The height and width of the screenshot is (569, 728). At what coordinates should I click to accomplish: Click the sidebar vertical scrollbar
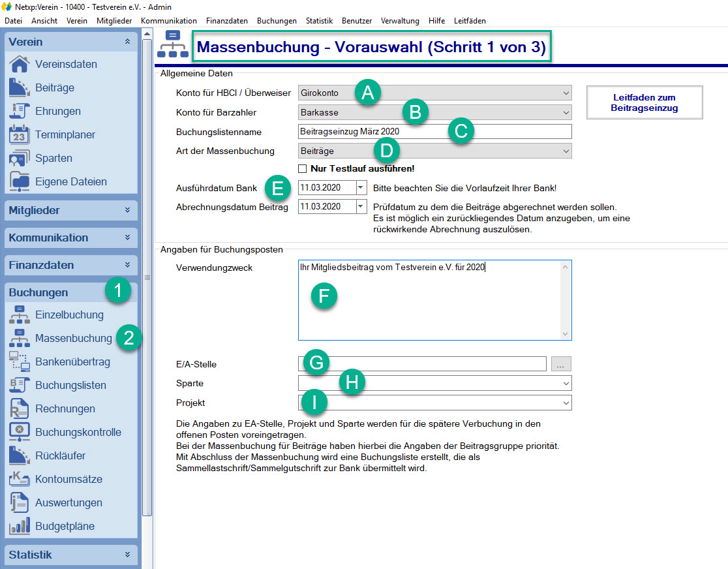147,278
